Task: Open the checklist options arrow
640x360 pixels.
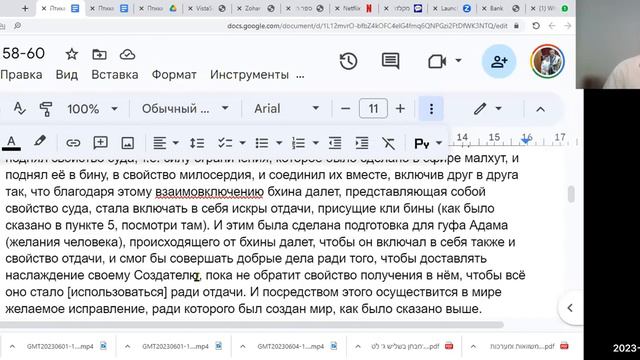Action: 242,143
